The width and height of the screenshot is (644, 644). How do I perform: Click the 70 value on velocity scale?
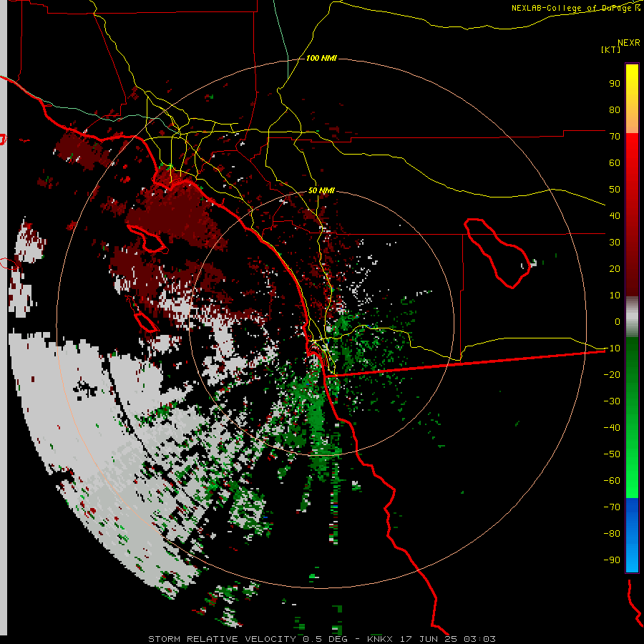(x=615, y=137)
